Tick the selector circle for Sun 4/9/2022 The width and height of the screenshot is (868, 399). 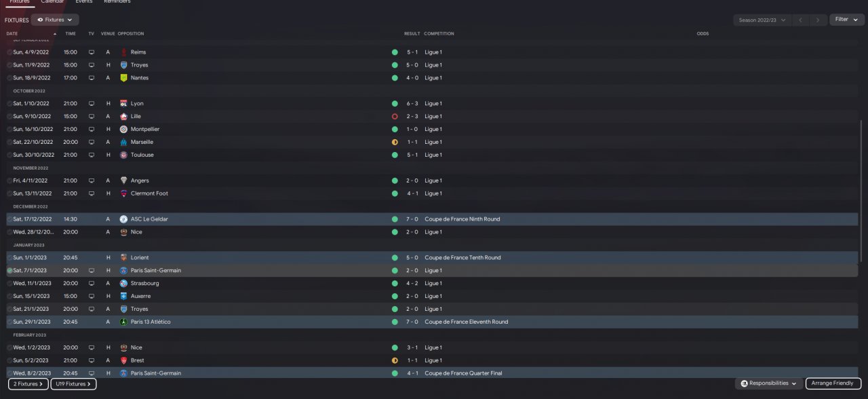(x=9, y=52)
